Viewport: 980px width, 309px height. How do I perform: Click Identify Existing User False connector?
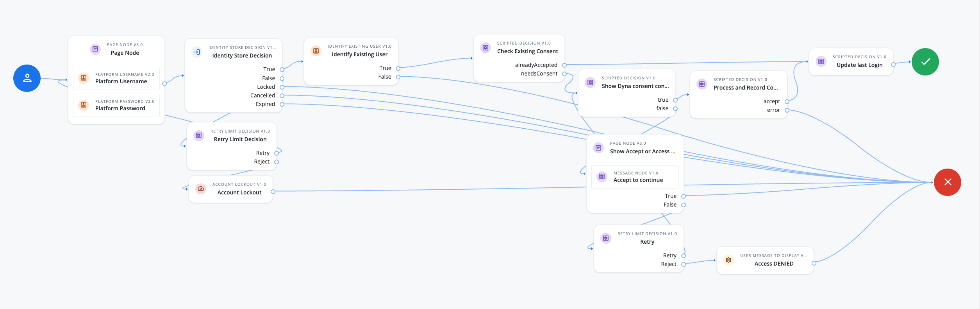(398, 77)
